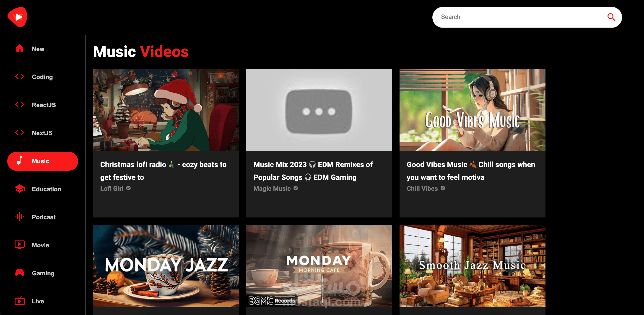Click the gamepad Gaming icon
Viewport: 644px width, 315px height.
20,273
